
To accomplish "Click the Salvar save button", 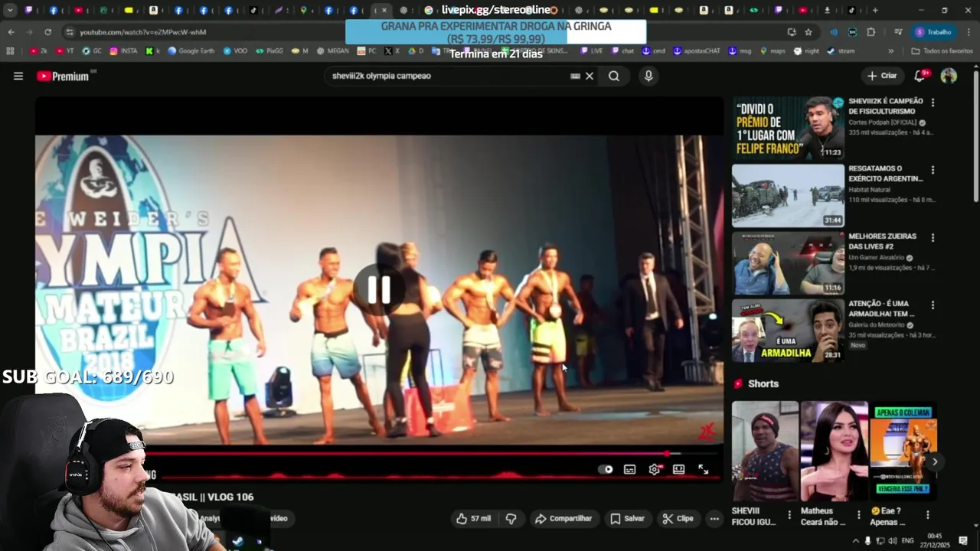I will tap(627, 518).
